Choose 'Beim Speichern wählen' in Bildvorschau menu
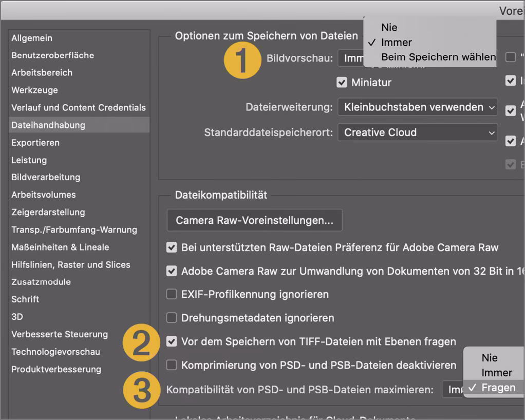 [438, 57]
